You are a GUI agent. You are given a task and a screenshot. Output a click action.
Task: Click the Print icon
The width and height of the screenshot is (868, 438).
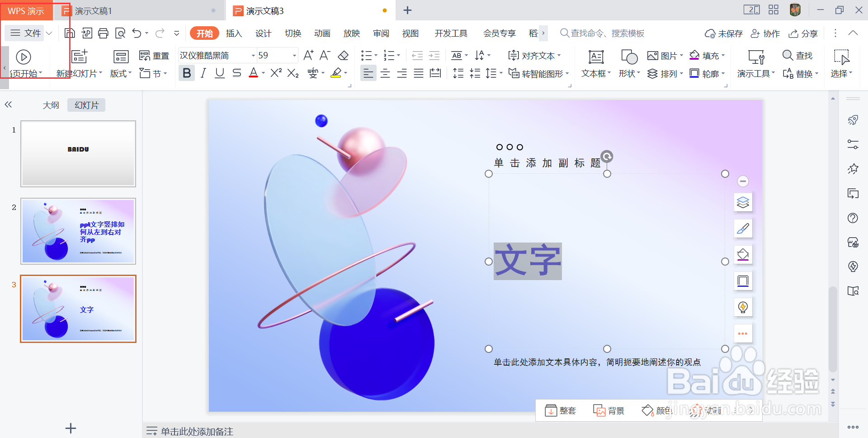104,33
